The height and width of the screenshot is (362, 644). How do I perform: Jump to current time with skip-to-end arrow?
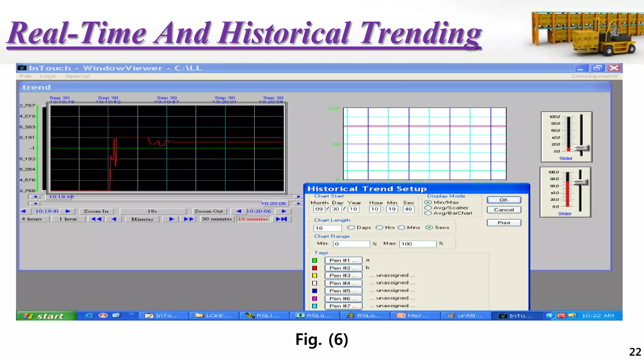point(282,219)
